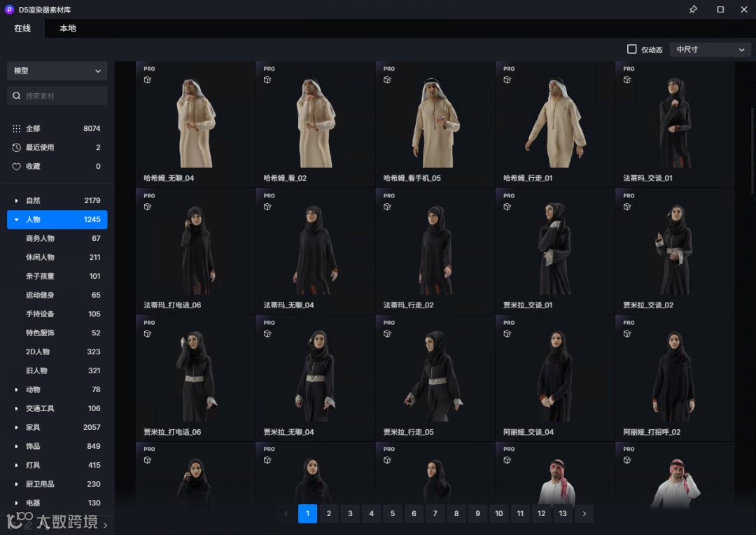
Task: Go to page 5
Action: tap(393, 513)
